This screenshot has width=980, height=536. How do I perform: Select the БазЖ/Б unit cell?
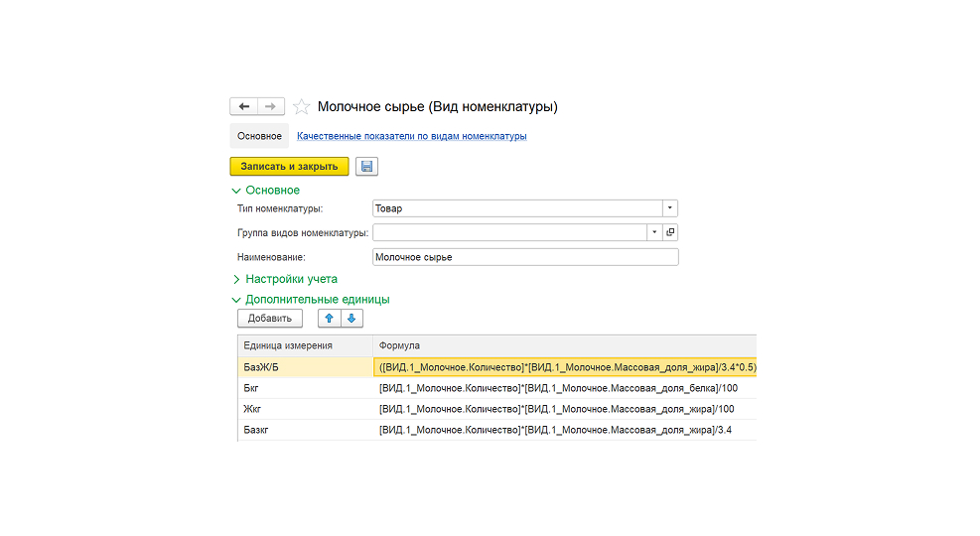click(x=305, y=367)
